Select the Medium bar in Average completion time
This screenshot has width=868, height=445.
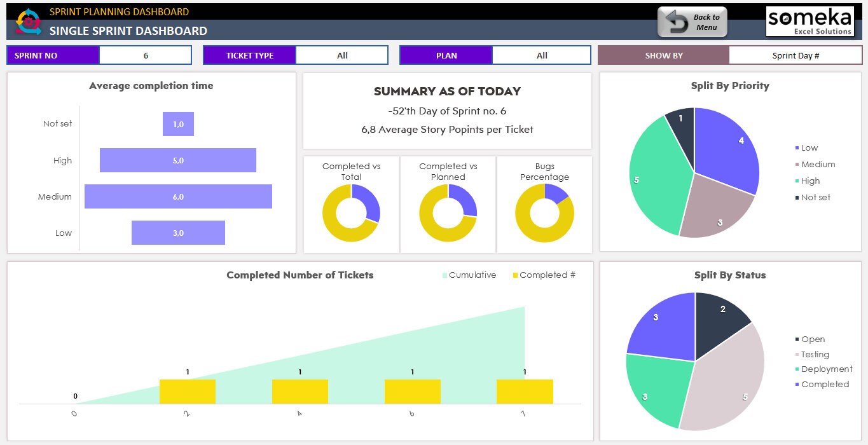coord(178,196)
